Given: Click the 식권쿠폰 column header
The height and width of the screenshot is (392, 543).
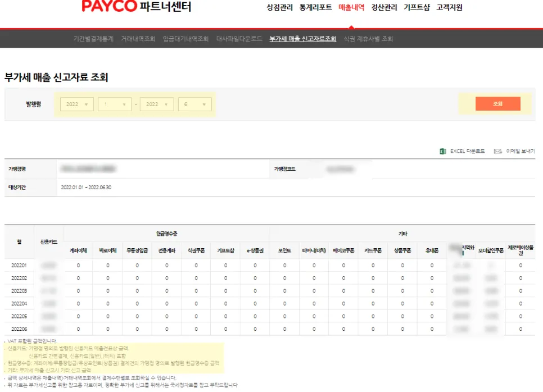Looking at the screenshot, I should coord(196,250).
